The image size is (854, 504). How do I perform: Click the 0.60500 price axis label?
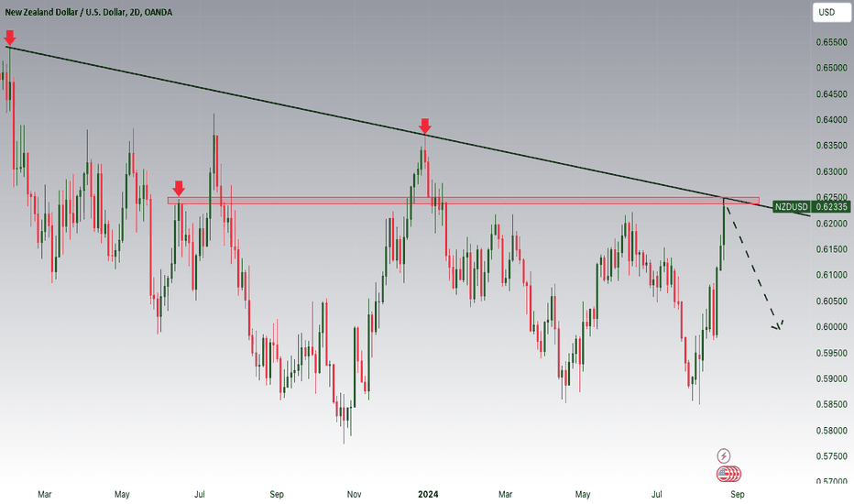(x=831, y=301)
